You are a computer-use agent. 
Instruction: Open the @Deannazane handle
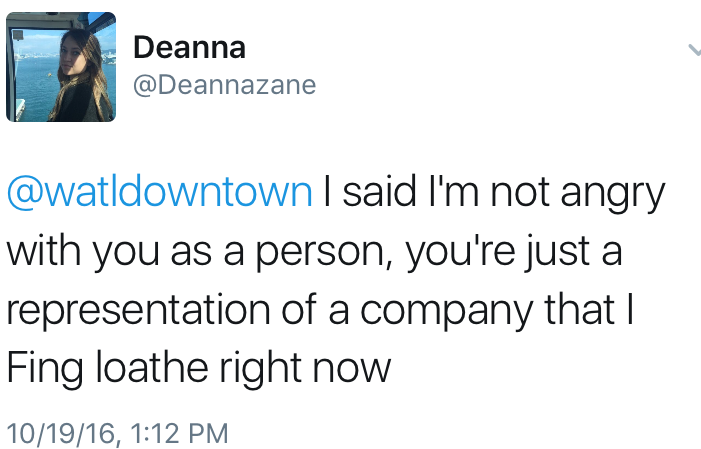(224, 85)
